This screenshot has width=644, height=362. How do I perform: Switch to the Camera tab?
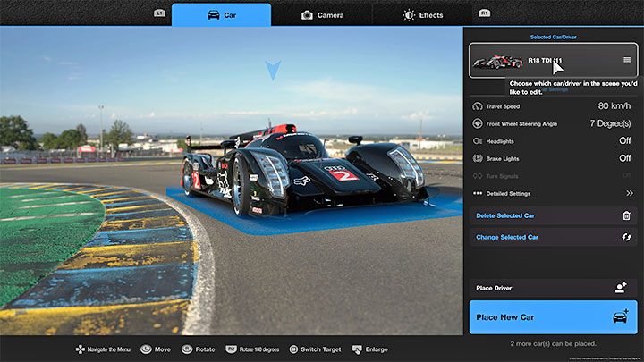point(321,14)
